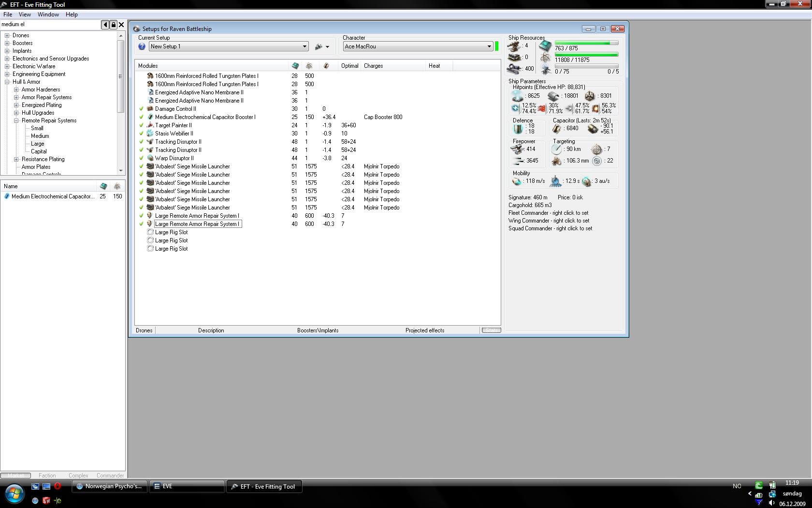Click the powergrid column header icon in Modules list
812x508 pixels.
(x=309, y=66)
